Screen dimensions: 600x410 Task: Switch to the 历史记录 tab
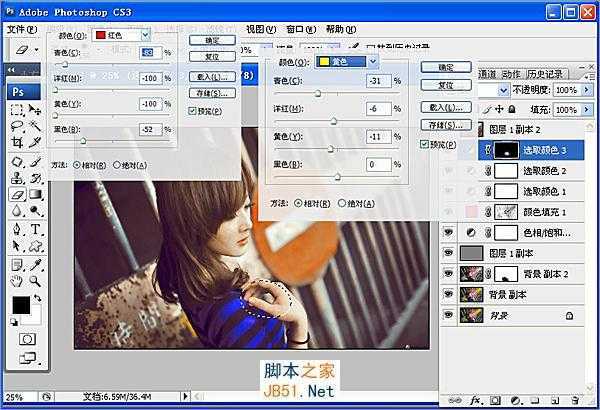tap(545, 74)
